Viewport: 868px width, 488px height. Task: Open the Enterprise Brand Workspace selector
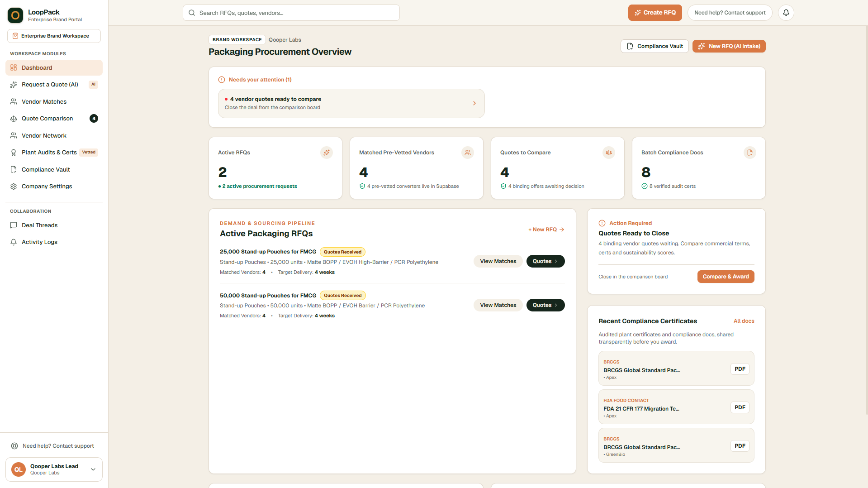point(54,36)
